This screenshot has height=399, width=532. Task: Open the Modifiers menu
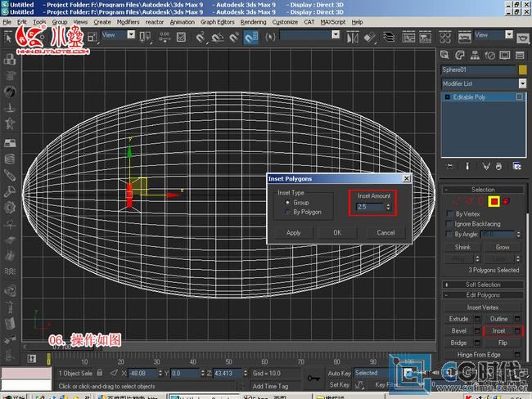coord(128,22)
